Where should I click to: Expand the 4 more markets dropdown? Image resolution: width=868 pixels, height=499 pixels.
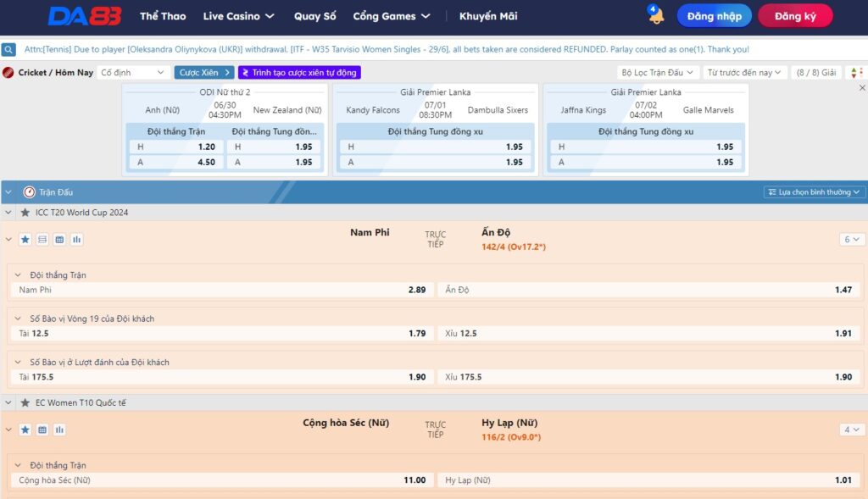pyautogui.click(x=851, y=430)
